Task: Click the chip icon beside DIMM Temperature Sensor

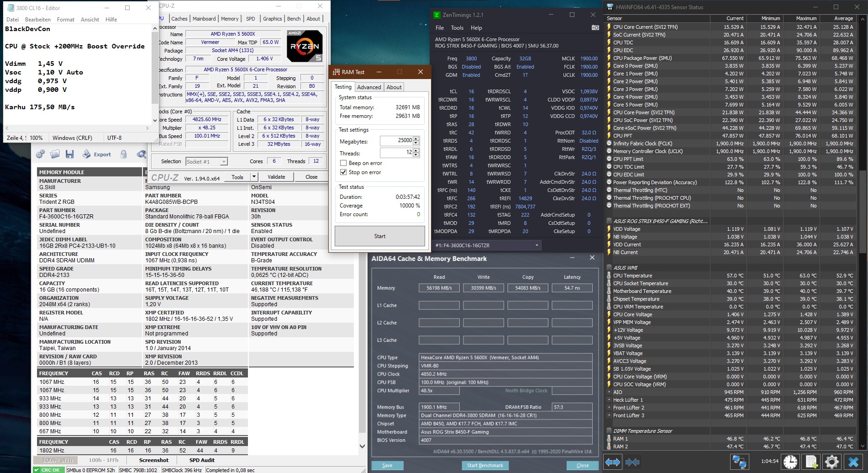Action: 609,431
